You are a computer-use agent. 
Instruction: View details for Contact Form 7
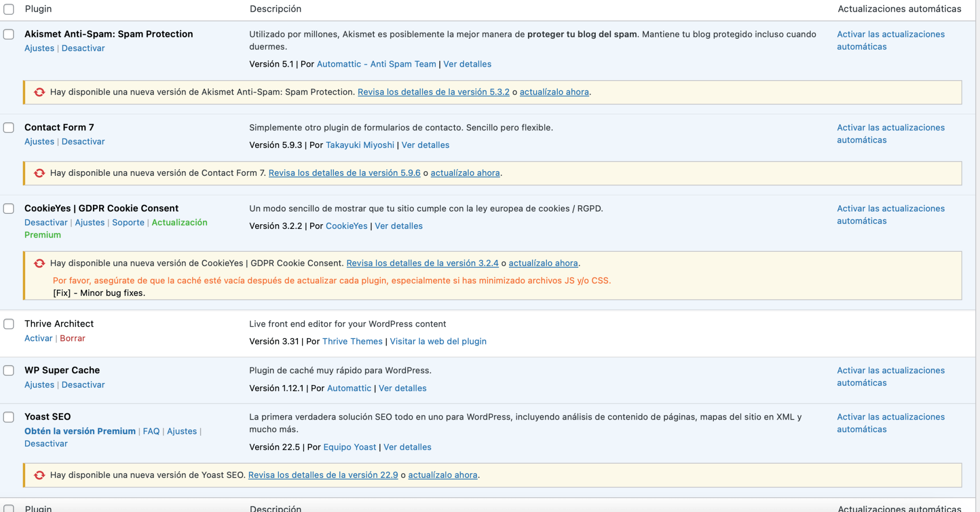pyautogui.click(x=425, y=145)
